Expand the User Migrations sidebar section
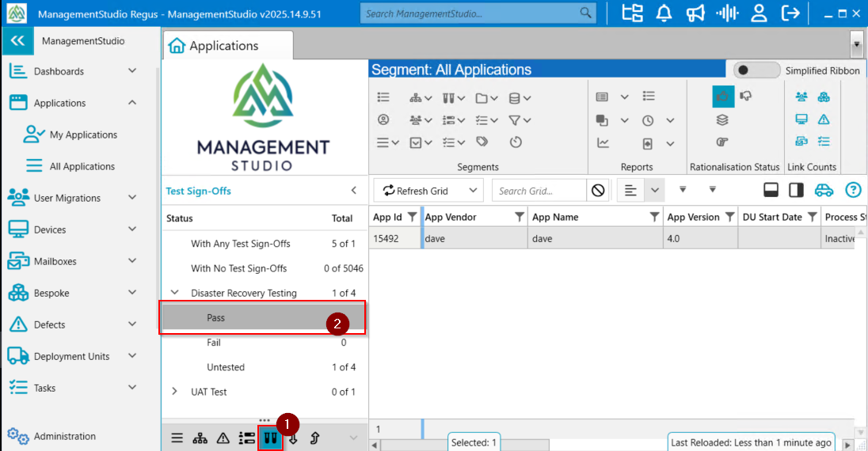 (132, 198)
